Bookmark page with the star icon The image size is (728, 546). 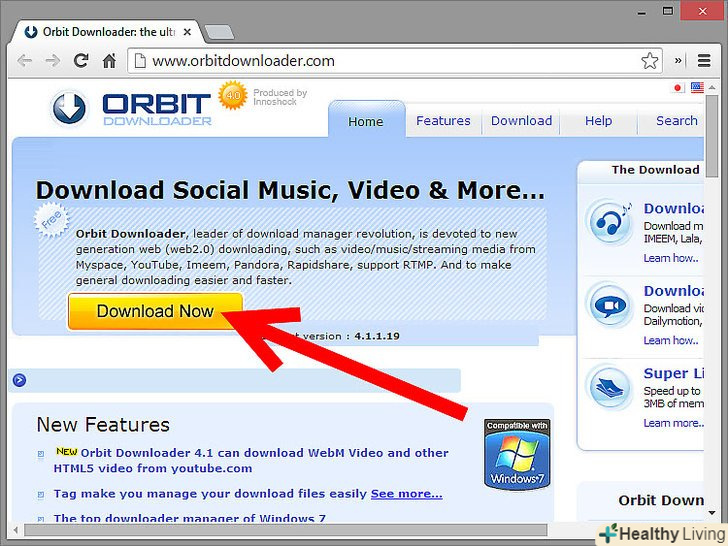[650, 61]
